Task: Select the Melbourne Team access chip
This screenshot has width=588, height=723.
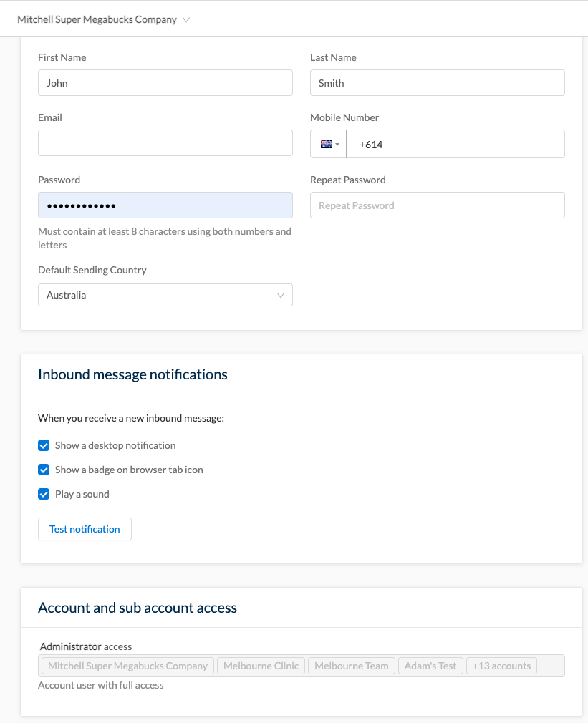Action: 351,665
